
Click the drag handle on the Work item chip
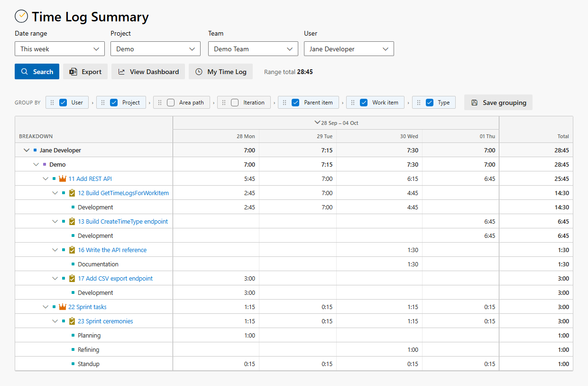353,103
